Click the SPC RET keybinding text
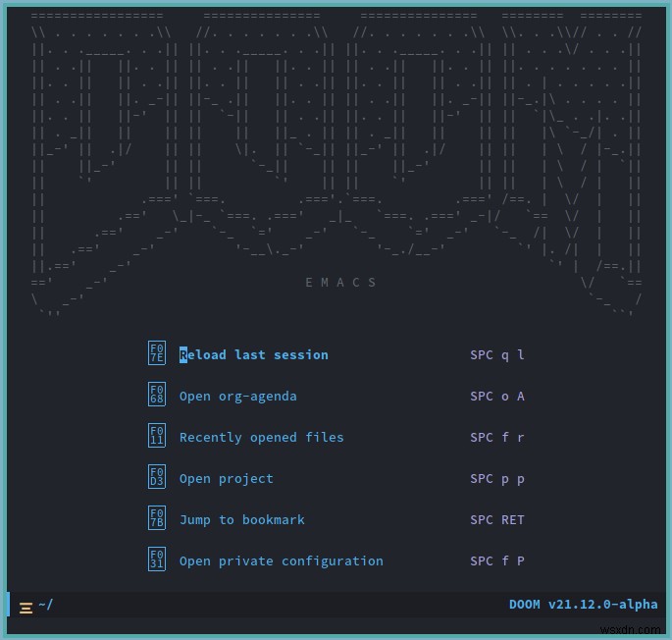This screenshot has height=640, width=672. [497, 519]
